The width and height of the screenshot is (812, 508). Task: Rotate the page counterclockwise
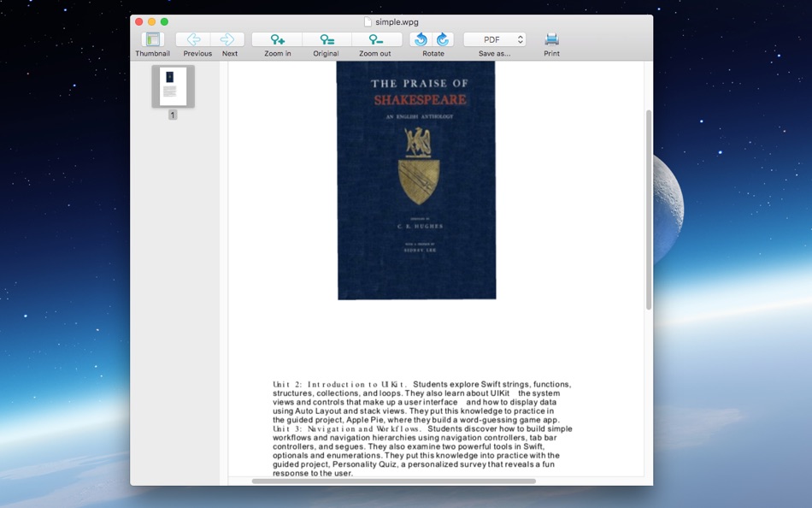click(421, 39)
